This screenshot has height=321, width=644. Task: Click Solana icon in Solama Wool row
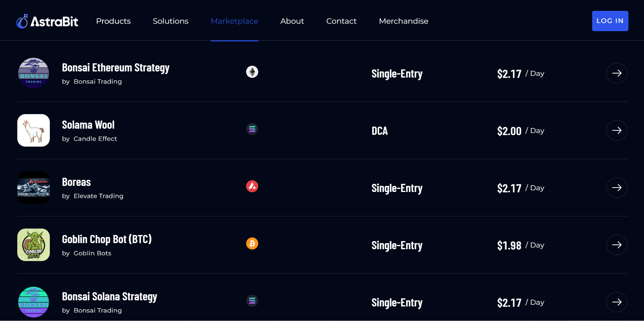pos(252,129)
